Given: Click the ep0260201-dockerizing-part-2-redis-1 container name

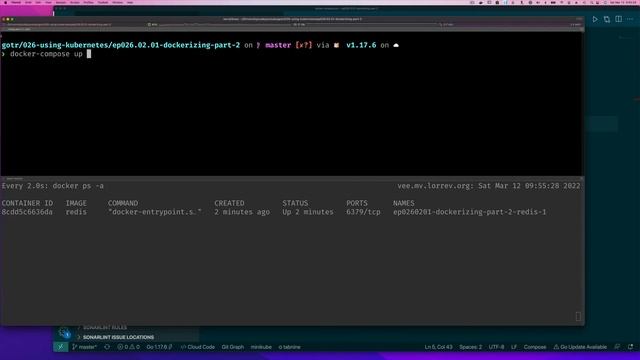Looking at the screenshot, I should pos(469,212).
